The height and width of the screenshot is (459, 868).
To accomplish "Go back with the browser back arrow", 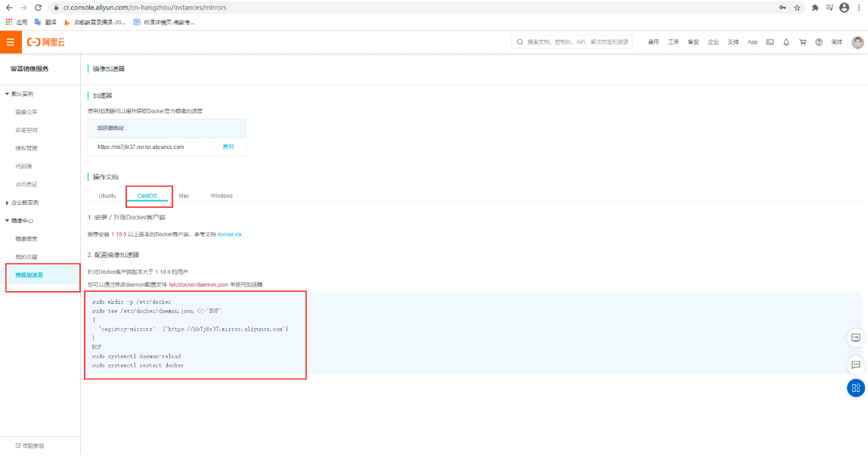I will point(9,8).
